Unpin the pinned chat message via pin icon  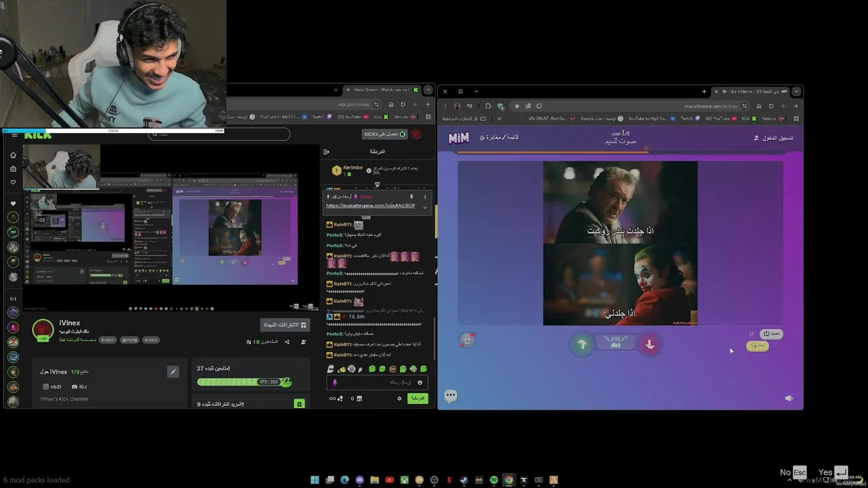411,197
